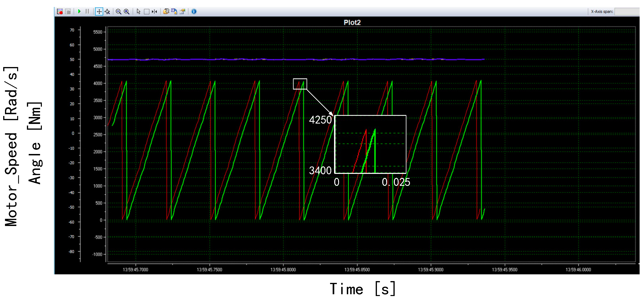The width and height of the screenshot is (644, 300).
Task: Toggle the measurement cursors tool
Action: point(154,12)
